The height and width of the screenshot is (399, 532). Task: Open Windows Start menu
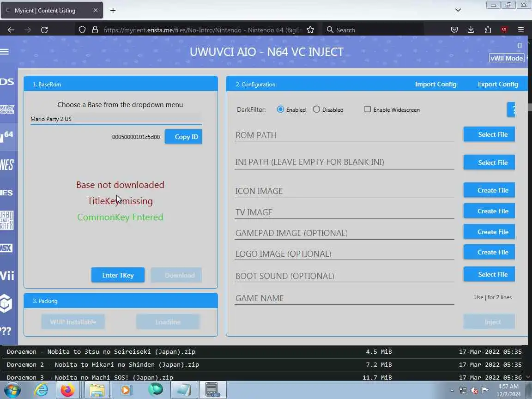[x=12, y=390]
